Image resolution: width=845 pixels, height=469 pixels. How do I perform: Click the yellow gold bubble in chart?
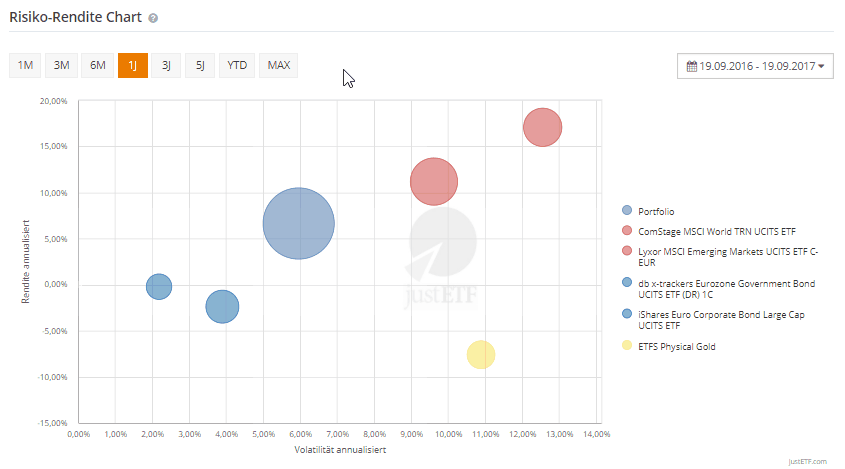tap(481, 354)
